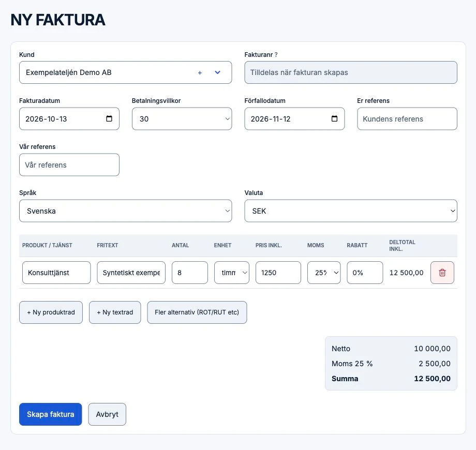476x450 pixels.
Task: Click the Förfallodatum field 2026-11-12
Action: pyautogui.click(x=294, y=118)
